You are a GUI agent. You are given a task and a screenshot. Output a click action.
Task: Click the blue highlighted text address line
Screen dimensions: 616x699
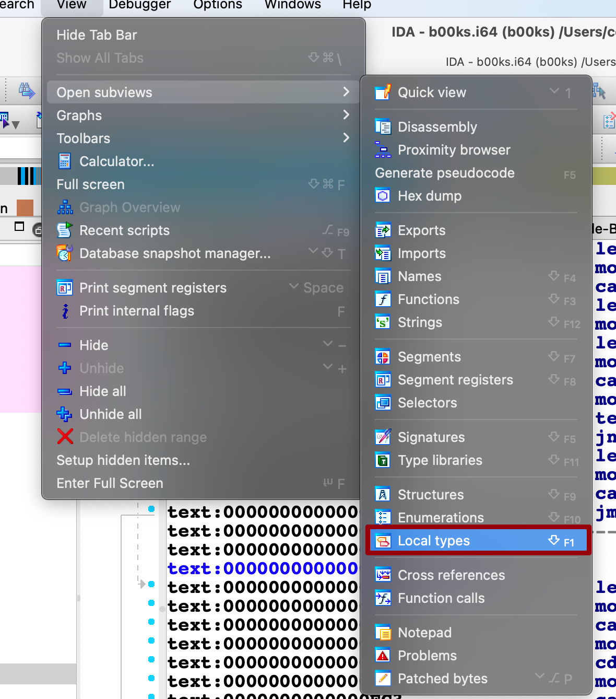tap(263, 568)
